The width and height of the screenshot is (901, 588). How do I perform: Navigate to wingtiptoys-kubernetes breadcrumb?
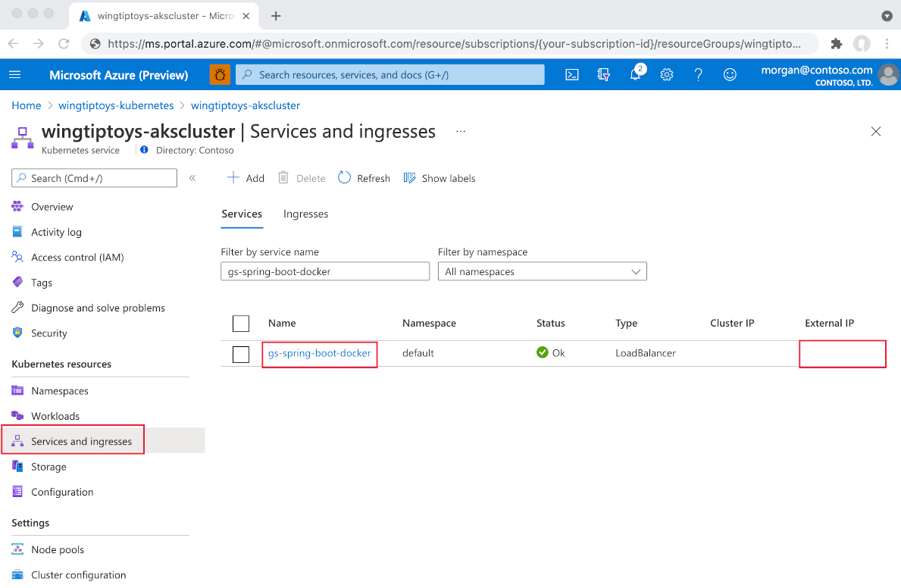pyautogui.click(x=115, y=105)
